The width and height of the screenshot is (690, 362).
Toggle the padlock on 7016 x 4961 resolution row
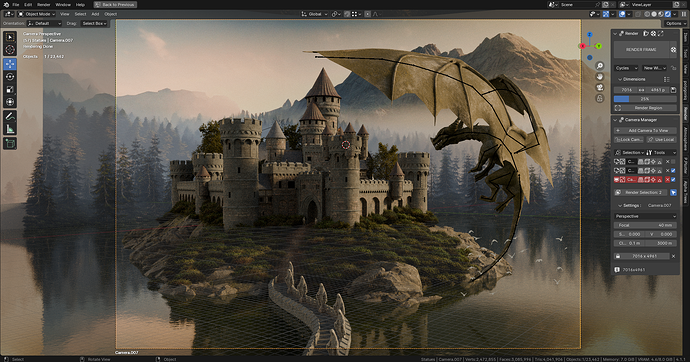(618, 256)
